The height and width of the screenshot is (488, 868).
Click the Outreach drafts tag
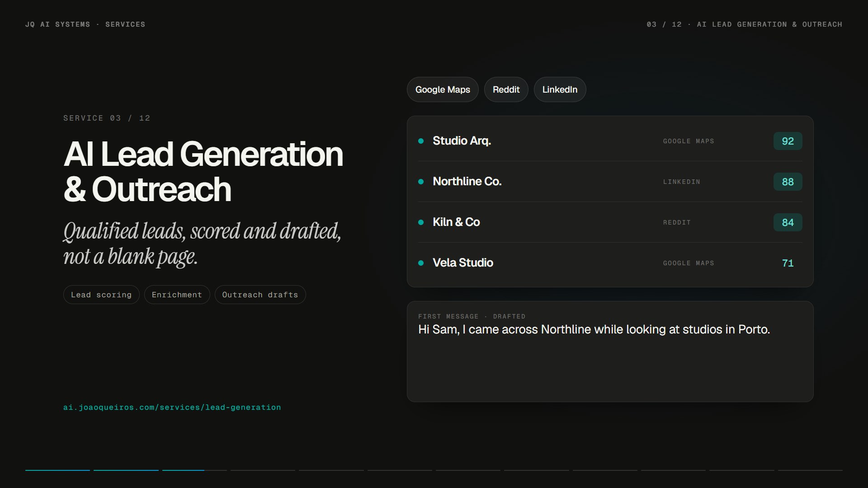260,295
